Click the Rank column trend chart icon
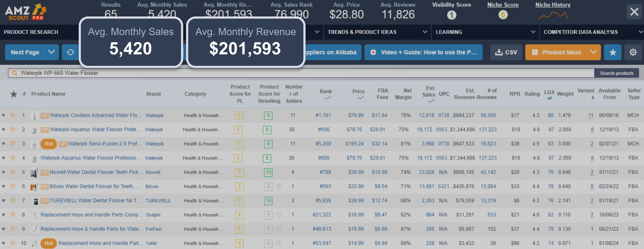This screenshot has height=249, width=644. pyautogui.click(x=328, y=98)
